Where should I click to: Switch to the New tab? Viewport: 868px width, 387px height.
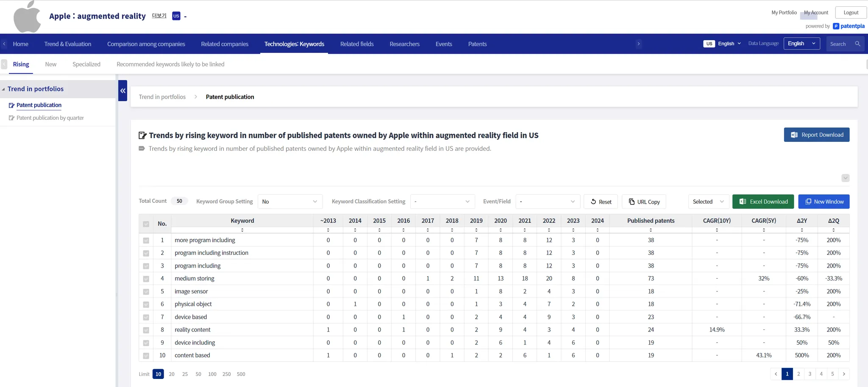[51, 64]
